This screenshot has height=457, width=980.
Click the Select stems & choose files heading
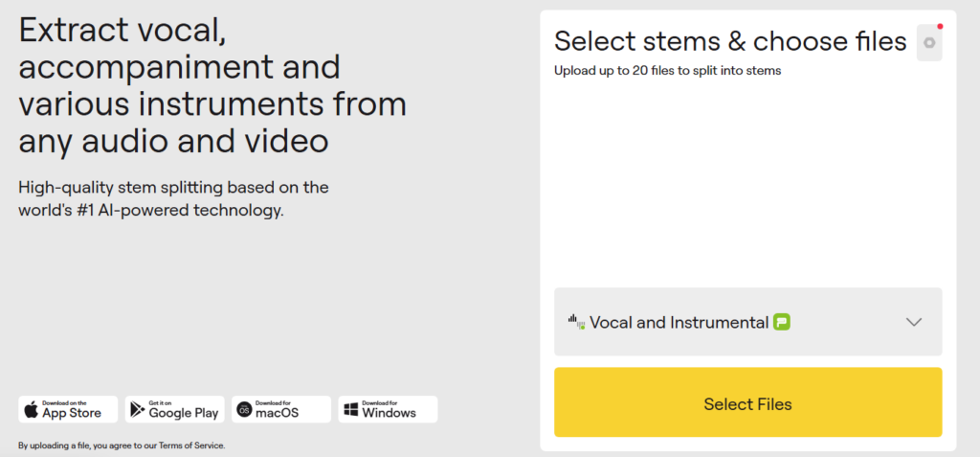click(x=730, y=41)
